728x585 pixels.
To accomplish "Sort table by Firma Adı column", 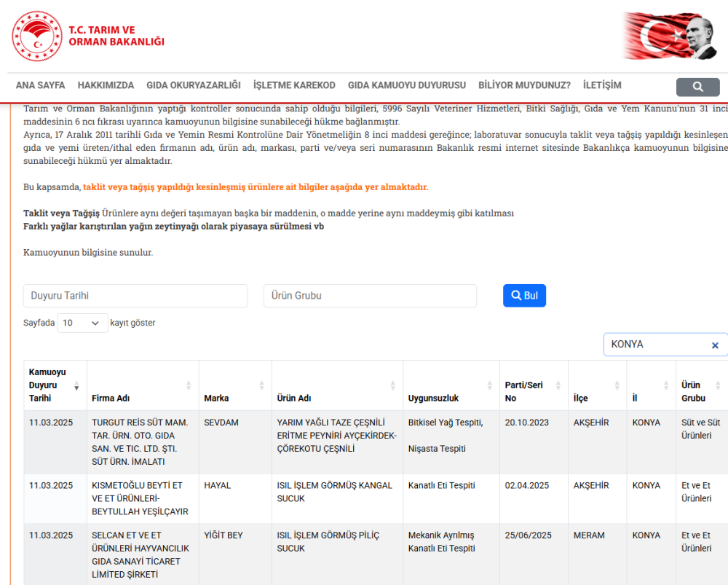I will 189,385.
